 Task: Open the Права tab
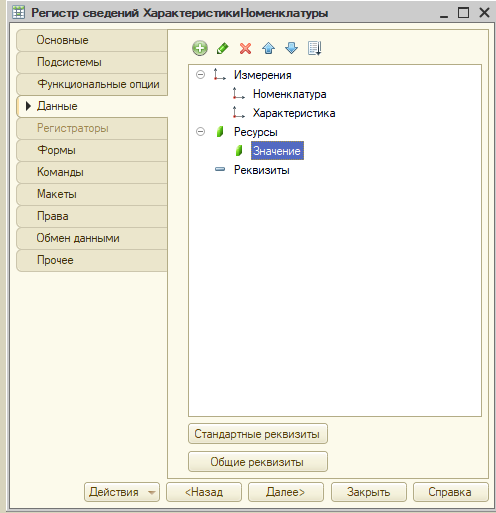(92, 216)
